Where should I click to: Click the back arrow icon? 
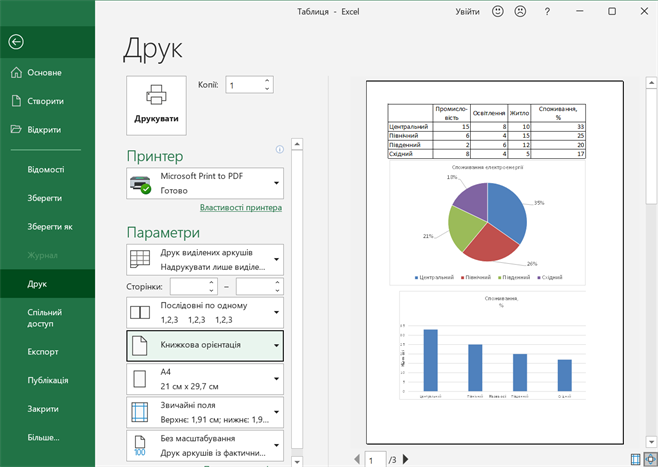(15, 42)
